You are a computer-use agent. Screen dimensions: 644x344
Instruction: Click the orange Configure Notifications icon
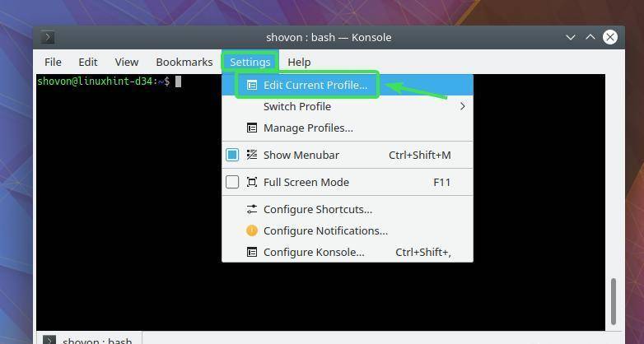coord(252,230)
